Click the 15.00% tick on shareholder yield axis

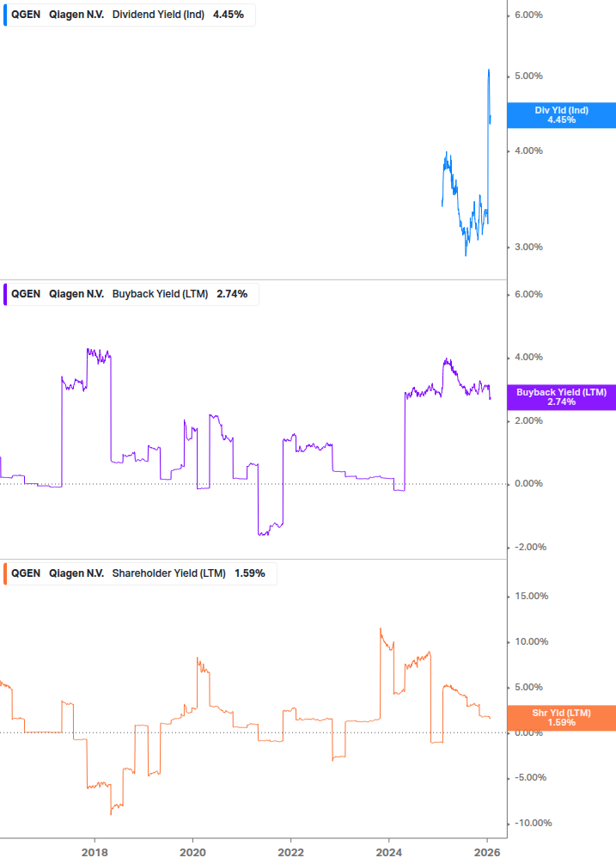(x=531, y=597)
